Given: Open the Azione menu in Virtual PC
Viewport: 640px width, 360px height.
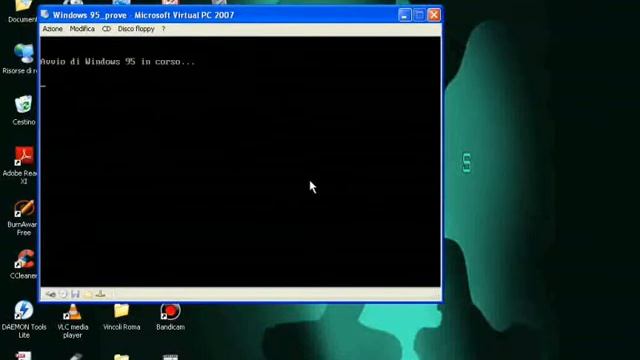Looking at the screenshot, I should [53, 29].
